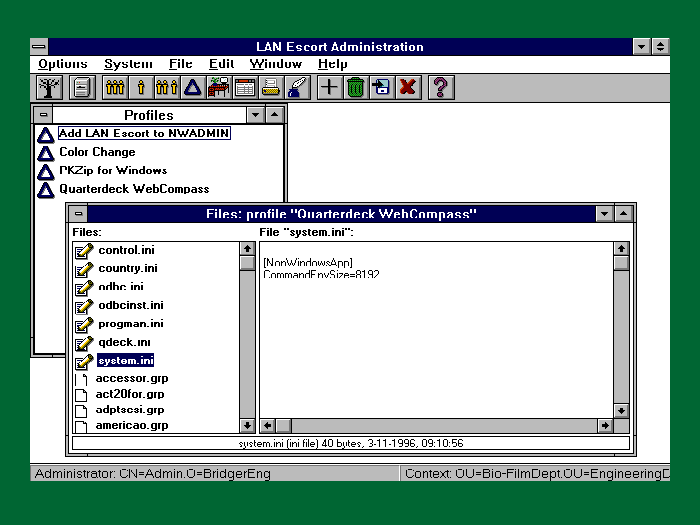Image resolution: width=700 pixels, height=525 pixels.
Task: Open the File menu
Action: pos(180,64)
